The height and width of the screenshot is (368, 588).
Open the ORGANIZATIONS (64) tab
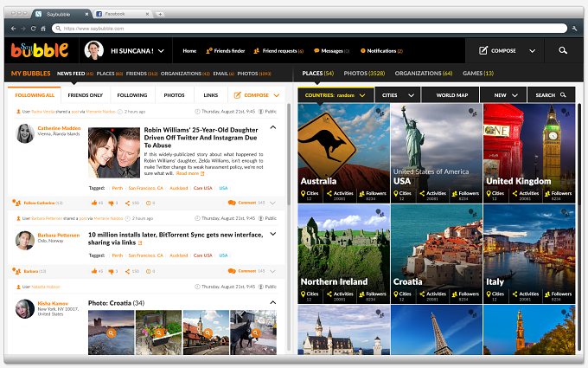point(424,74)
